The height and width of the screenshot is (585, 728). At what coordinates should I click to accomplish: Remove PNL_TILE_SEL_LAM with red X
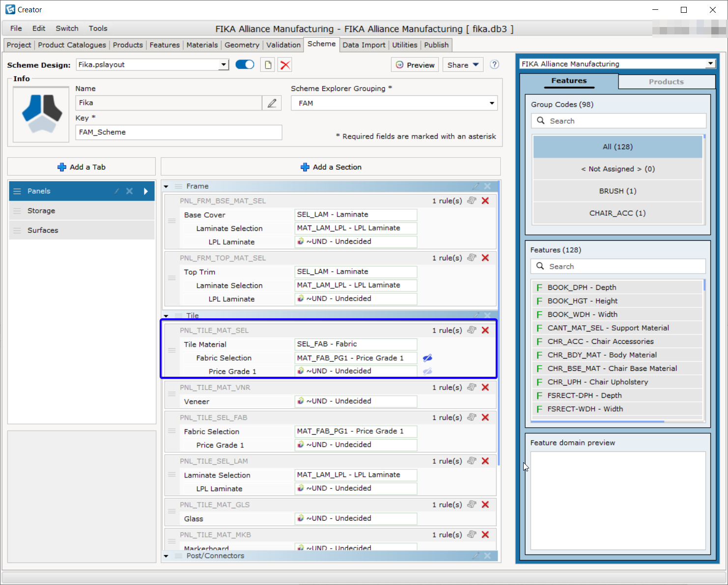point(485,461)
